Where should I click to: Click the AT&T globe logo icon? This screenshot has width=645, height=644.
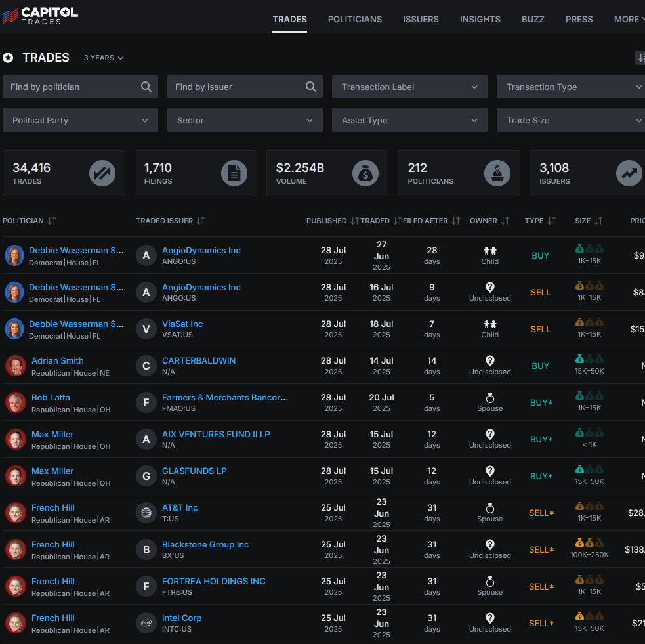[146, 513]
